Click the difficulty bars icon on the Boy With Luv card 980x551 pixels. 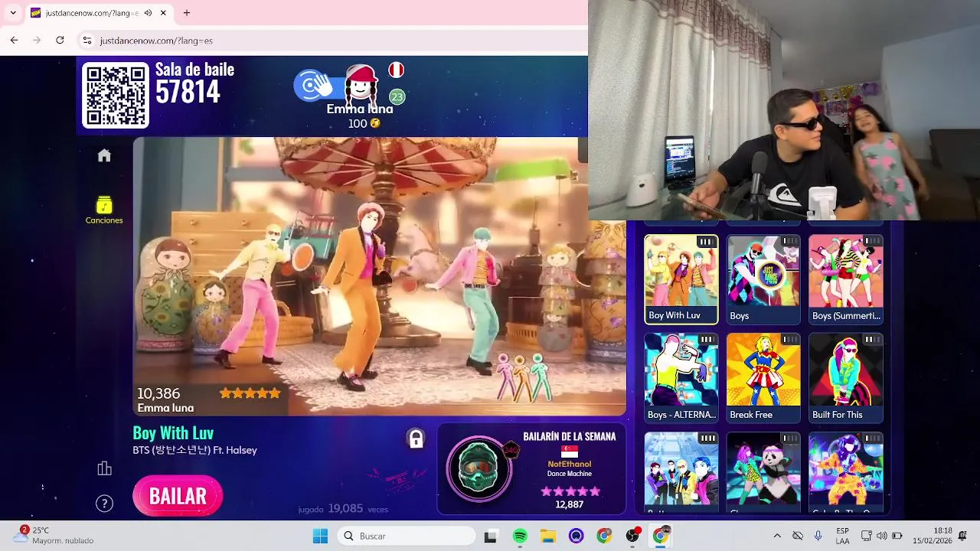tap(706, 242)
